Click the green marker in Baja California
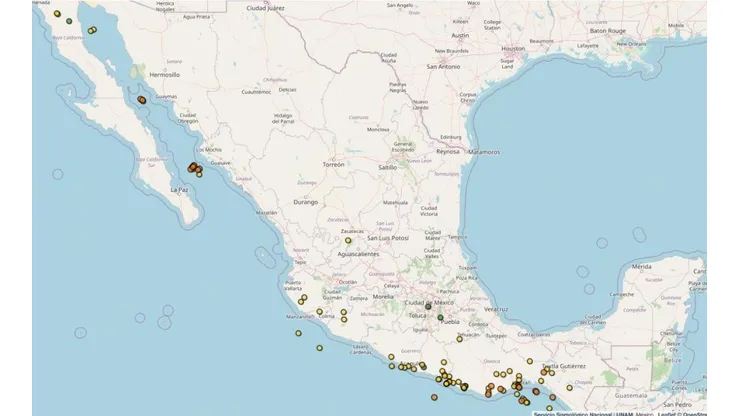Image resolution: width=740 pixels, height=416 pixels. tap(69, 21)
